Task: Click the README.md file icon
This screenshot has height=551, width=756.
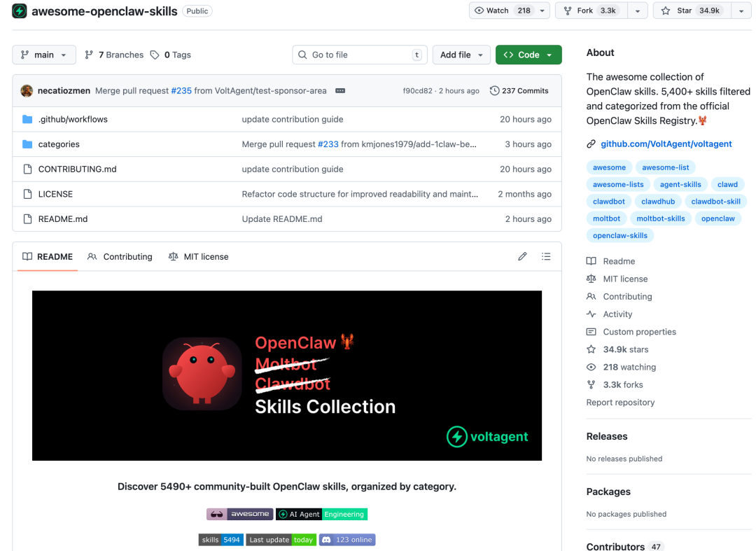Action: (x=27, y=219)
